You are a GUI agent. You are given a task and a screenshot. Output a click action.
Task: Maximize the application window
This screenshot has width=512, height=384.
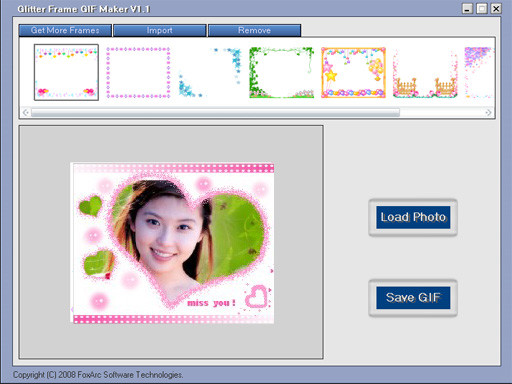click(482, 9)
